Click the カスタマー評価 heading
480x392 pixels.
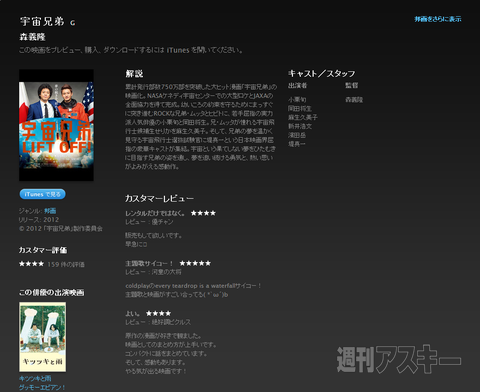point(43,250)
